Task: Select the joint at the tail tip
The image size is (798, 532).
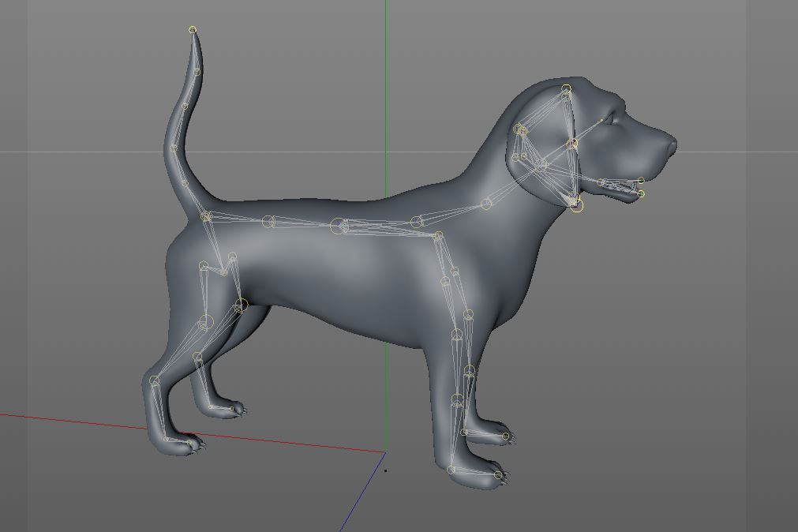Action: pos(193,29)
